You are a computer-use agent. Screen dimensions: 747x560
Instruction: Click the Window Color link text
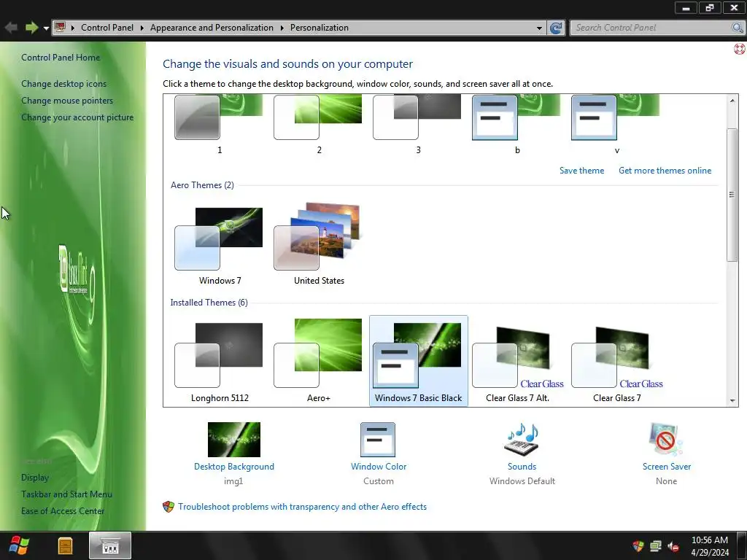(379, 467)
